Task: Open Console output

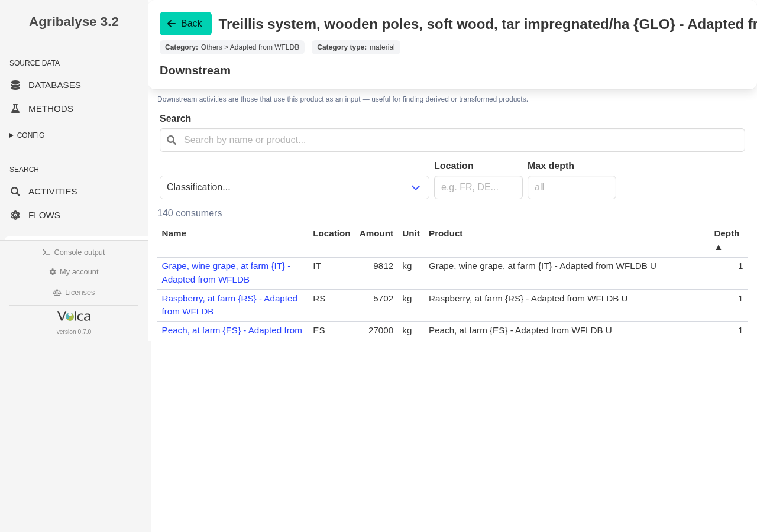Action: pyautogui.click(x=74, y=252)
